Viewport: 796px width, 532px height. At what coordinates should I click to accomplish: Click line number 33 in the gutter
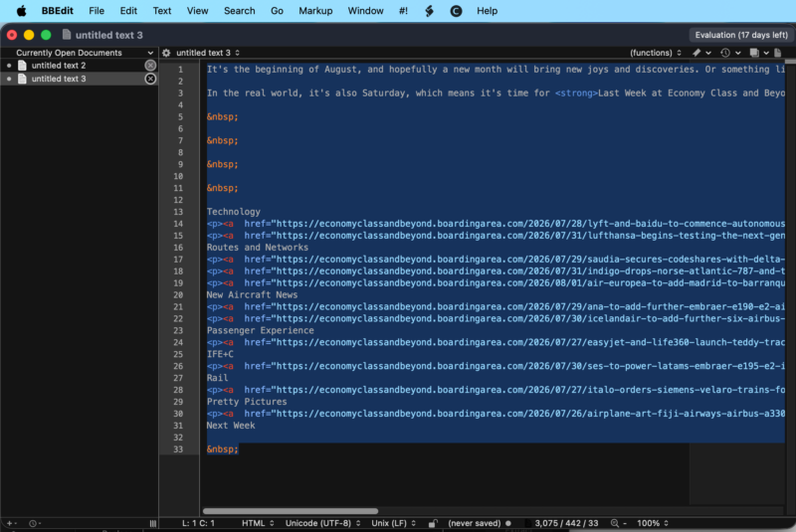pyautogui.click(x=178, y=449)
